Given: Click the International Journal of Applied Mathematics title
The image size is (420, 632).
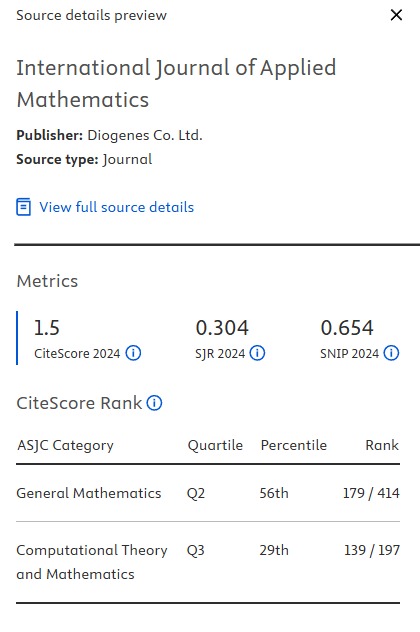Looking at the screenshot, I should coord(176,83).
